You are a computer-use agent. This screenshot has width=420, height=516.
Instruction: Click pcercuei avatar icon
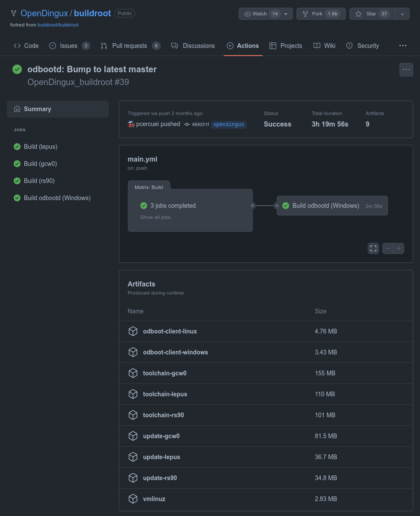point(131,124)
